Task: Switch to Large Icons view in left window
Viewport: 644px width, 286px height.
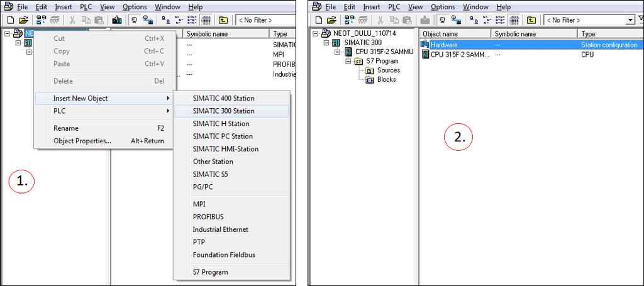Action: point(165,19)
